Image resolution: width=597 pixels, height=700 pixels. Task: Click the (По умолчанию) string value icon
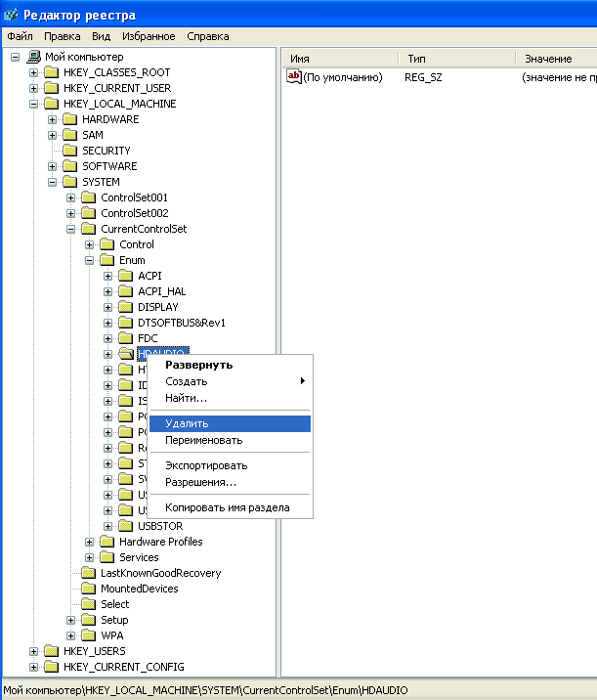pos(294,77)
